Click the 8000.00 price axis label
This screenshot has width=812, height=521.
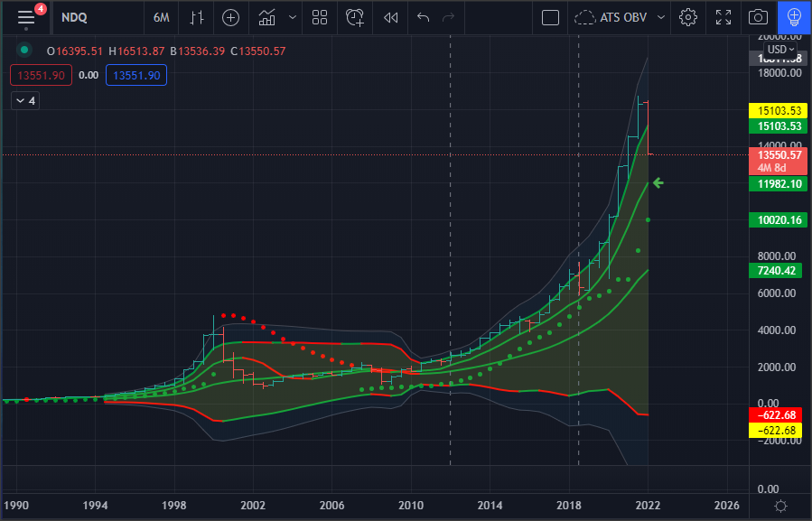(777, 256)
